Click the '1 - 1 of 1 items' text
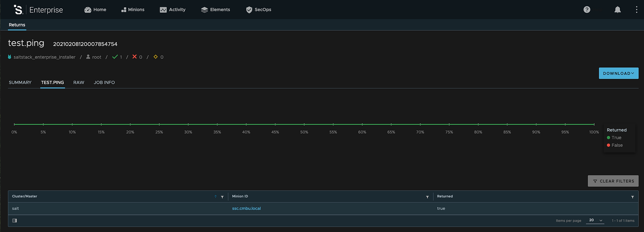644x232 pixels. coord(623,221)
